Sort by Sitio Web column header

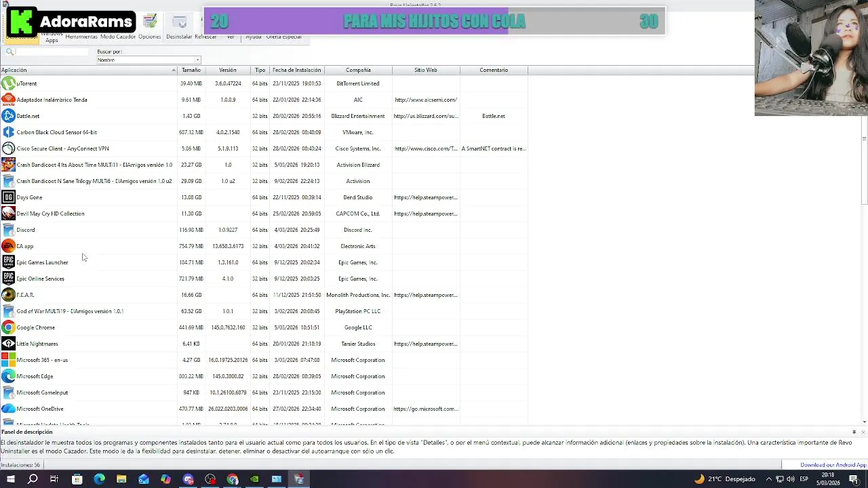(426, 70)
